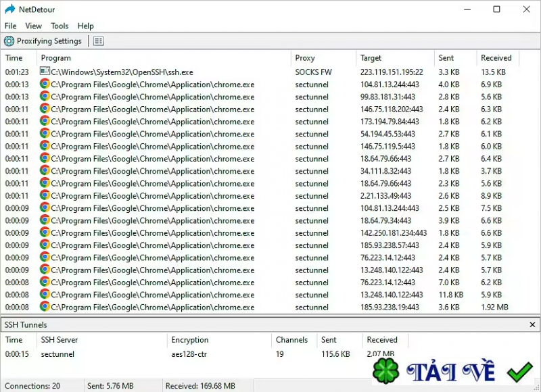The width and height of the screenshot is (541, 392).
Task: Sort connections by the Received column
Action: click(x=496, y=58)
